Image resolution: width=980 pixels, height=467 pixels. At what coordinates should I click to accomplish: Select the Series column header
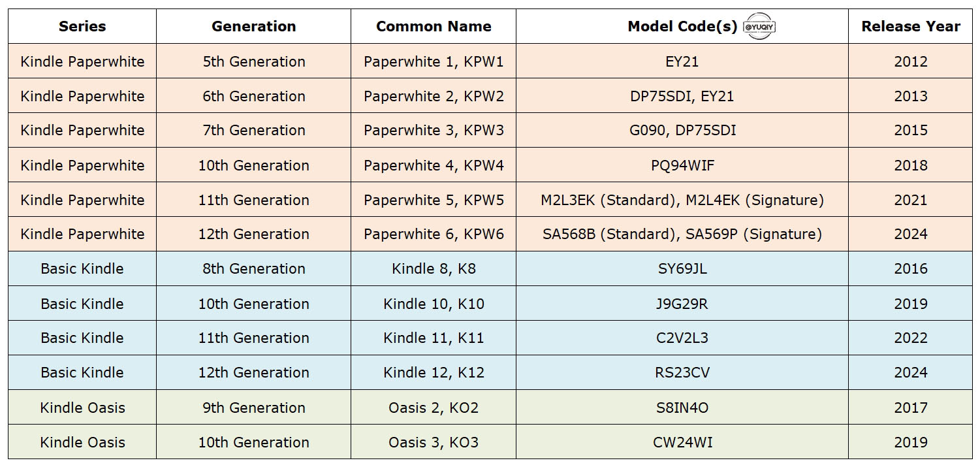click(82, 27)
